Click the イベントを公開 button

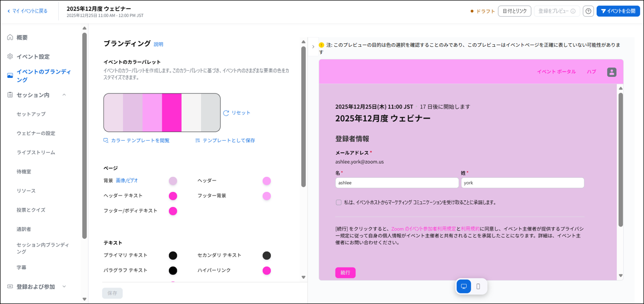pyautogui.click(x=618, y=11)
